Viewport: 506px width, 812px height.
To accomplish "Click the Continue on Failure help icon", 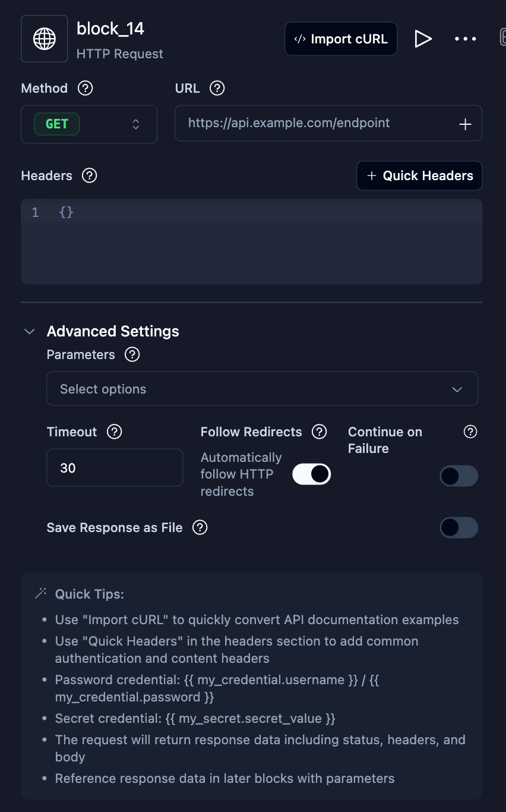I will [x=470, y=432].
